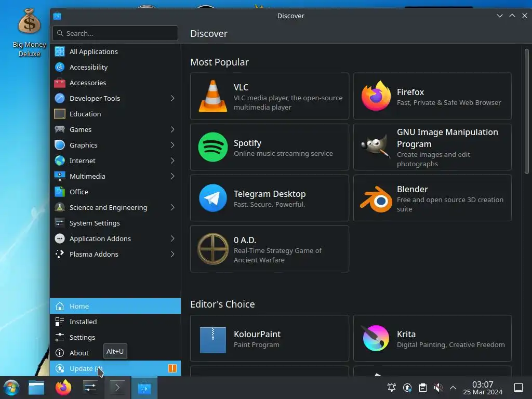Viewport: 532px width, 399px height.
Task: Click the Blender logo icon
Action: click(x=376, y=199)
